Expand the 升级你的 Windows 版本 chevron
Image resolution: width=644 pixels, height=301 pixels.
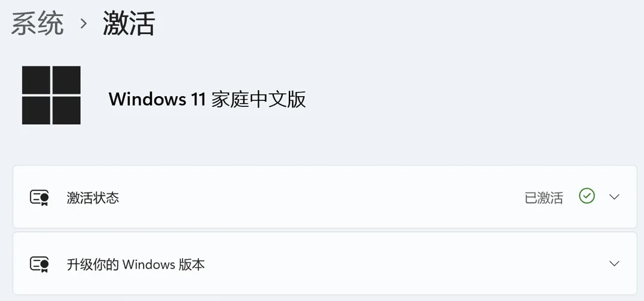(x=615, y=263)
